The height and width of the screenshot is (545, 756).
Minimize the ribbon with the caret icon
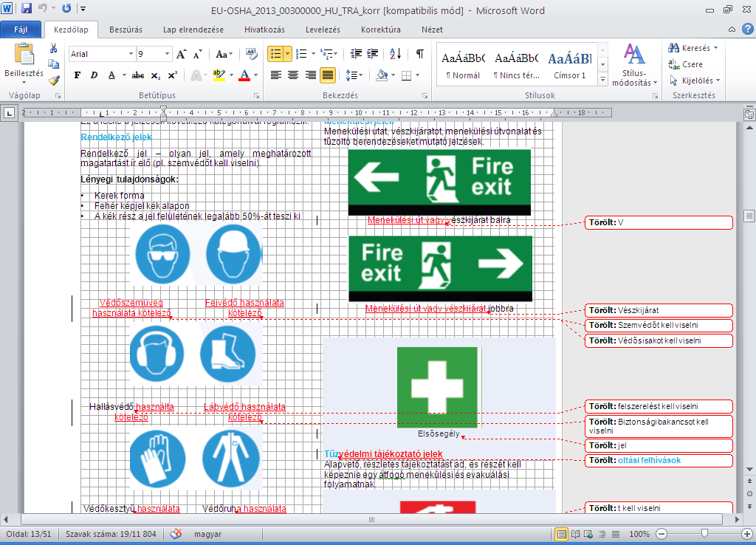point(732,30)
